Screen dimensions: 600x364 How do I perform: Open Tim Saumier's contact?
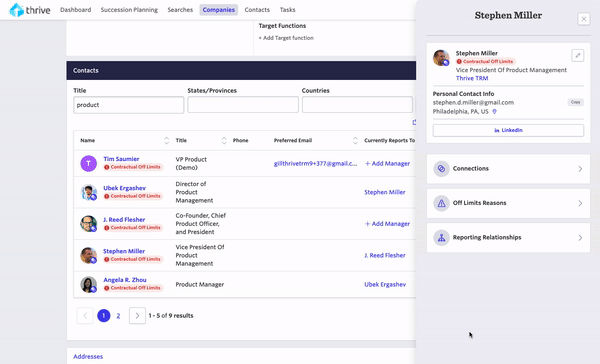coord(121,159)
